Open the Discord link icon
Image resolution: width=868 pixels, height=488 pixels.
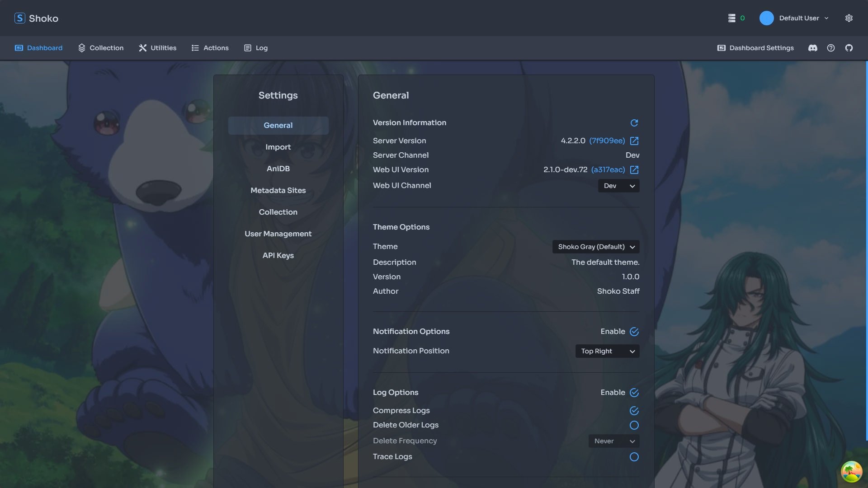813,48
